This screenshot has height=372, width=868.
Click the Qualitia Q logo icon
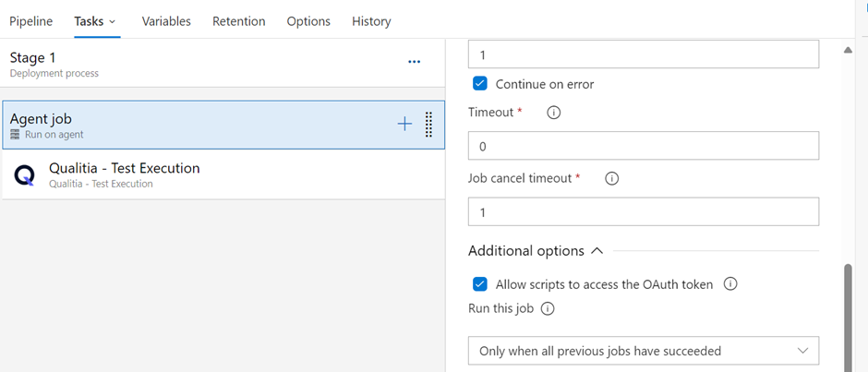[25, 175]
